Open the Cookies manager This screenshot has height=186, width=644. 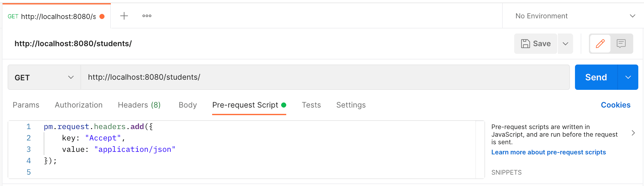[x=615, y=105]
